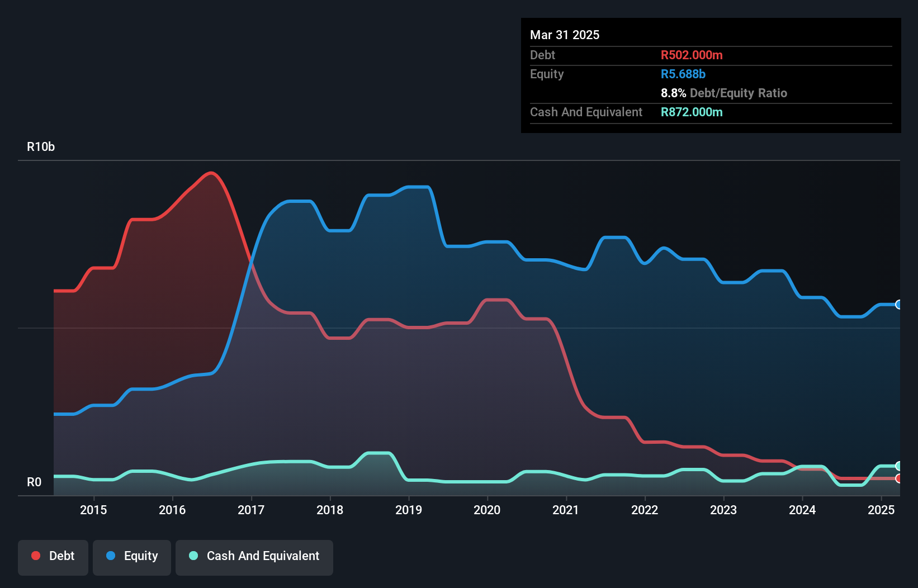The image size is (918, 588).
Task: Click the R0 y-axis label
Action: coord(34,482)
